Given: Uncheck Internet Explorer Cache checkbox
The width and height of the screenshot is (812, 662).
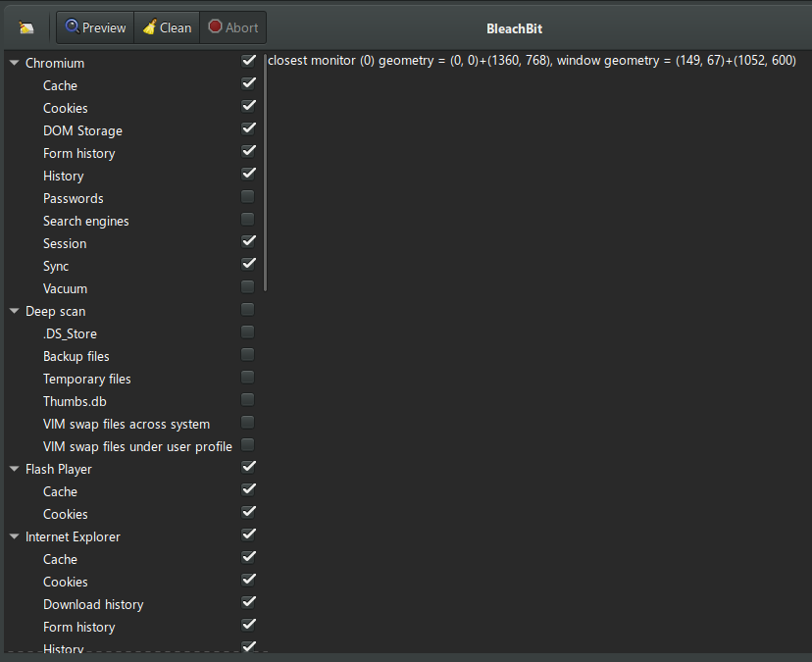Looking at the screenshot, I should click(248, 557).
